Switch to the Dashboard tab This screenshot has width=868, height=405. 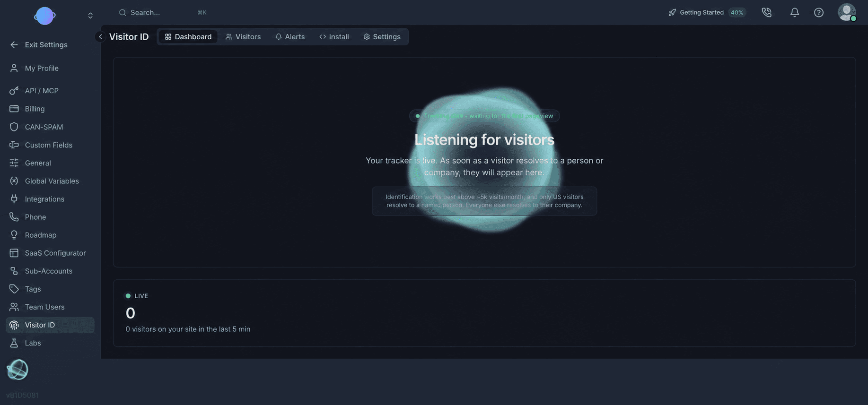tap(188, 37)
